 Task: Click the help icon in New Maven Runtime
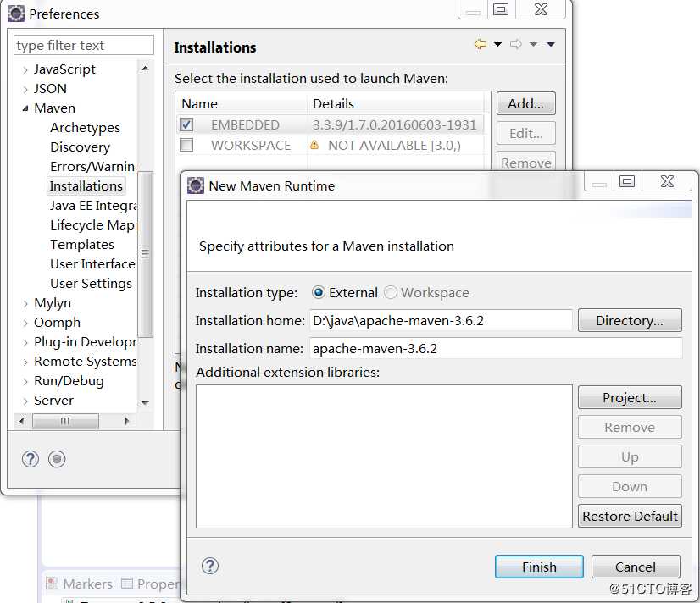pyautogui.click(x=210, y=566)
